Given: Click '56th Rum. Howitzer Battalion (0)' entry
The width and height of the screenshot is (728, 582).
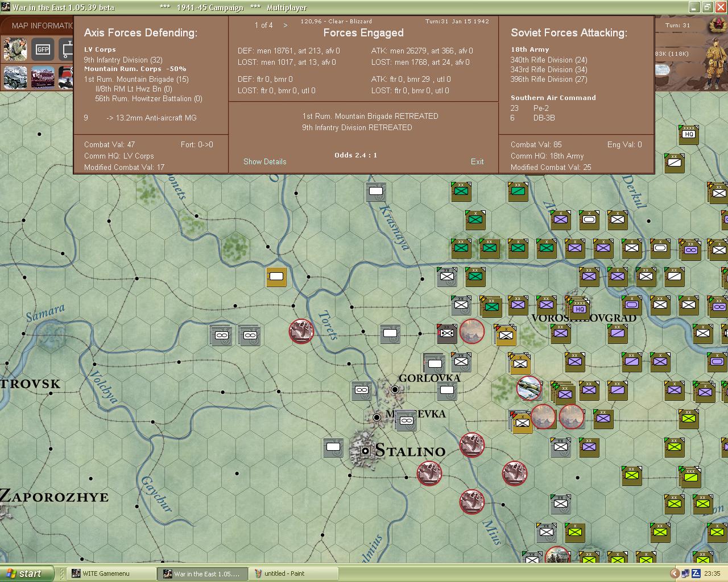Looking at the screenshot, I should tap(148, 98).
